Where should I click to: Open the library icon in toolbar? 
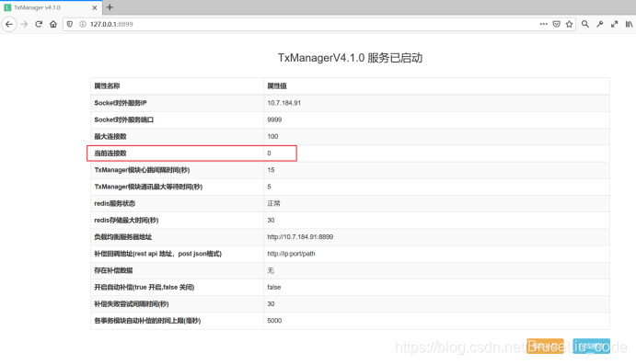click(x=629, y=24)
